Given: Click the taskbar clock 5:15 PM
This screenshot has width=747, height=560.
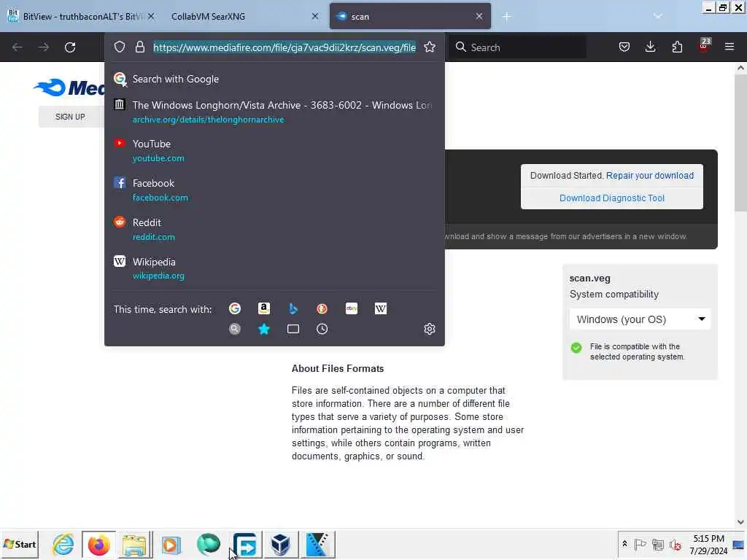Looking at the screenshot, I should pyautogui.click(x=708, y=544).
